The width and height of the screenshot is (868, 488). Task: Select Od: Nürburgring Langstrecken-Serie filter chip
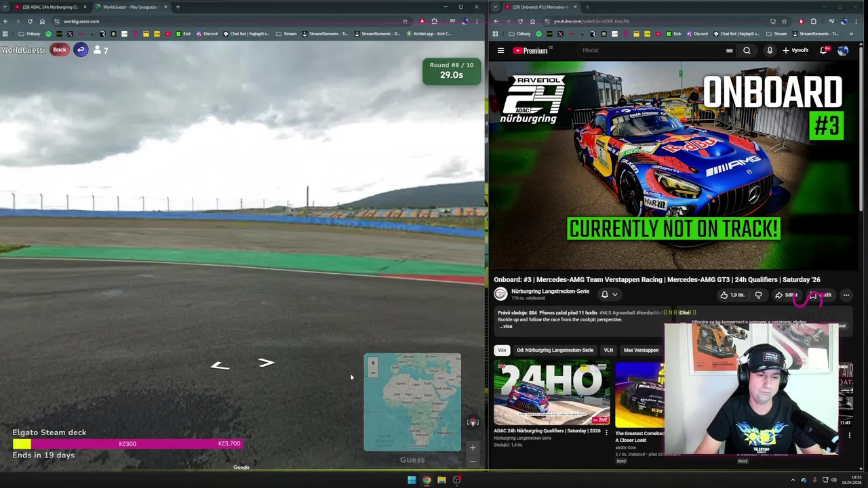(x=555, y=350)
